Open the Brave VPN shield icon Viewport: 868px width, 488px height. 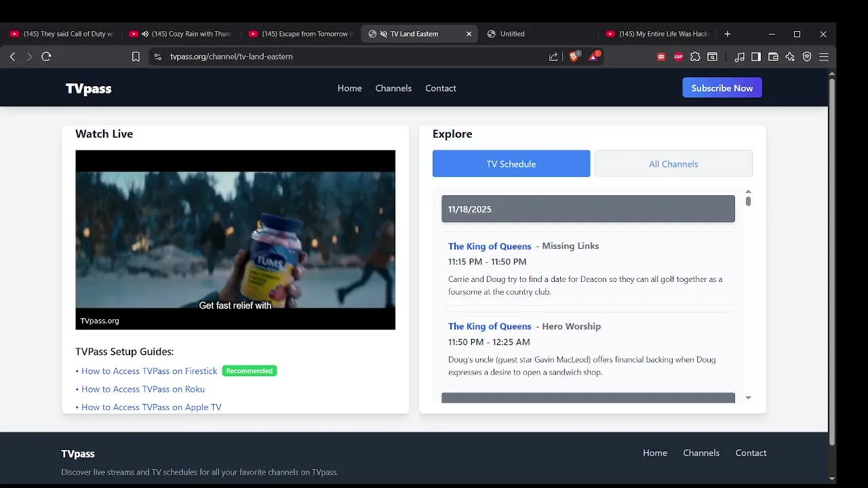807,57
